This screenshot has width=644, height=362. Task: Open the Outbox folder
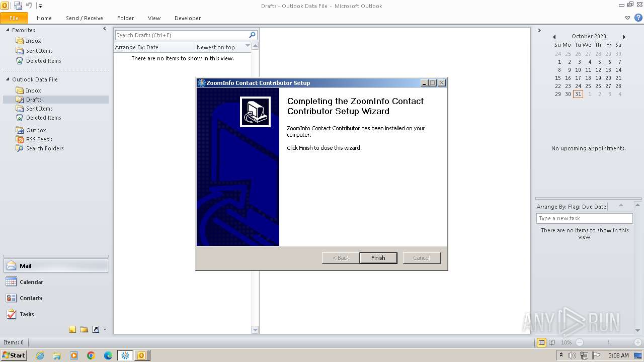[x=36, y=130]
